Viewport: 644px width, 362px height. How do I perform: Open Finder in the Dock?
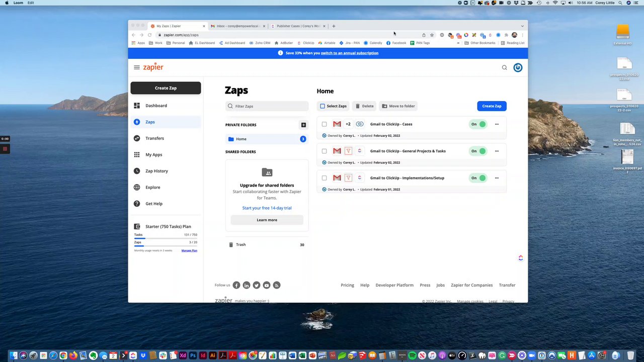point(14,355)
